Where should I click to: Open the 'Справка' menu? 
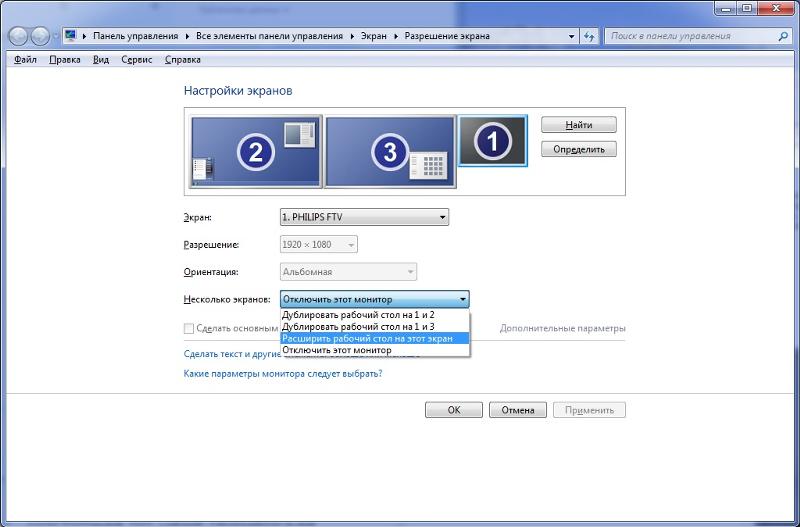[x=183, y=60]
